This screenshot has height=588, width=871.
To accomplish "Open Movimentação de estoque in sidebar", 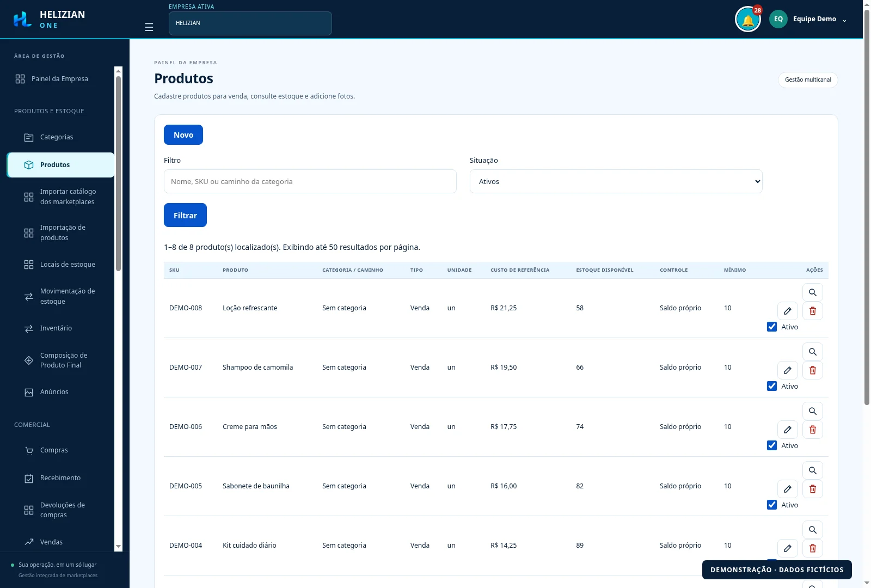I will (x=60, y=296).
